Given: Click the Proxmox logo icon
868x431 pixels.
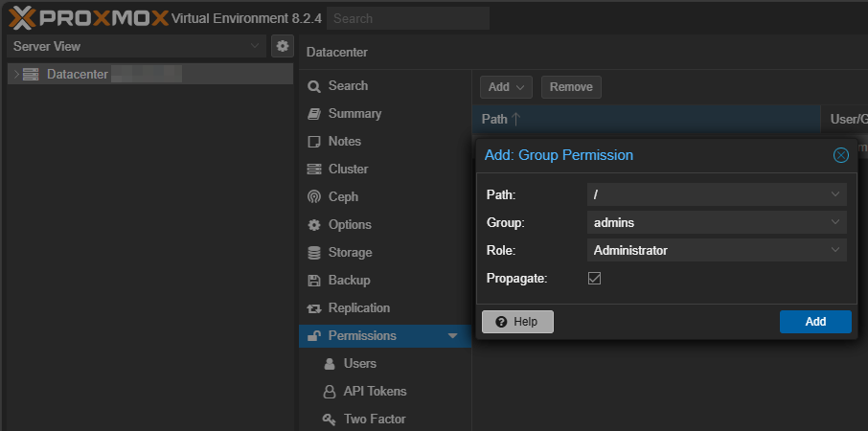Looking at the screenshot, I should point(23,17).
